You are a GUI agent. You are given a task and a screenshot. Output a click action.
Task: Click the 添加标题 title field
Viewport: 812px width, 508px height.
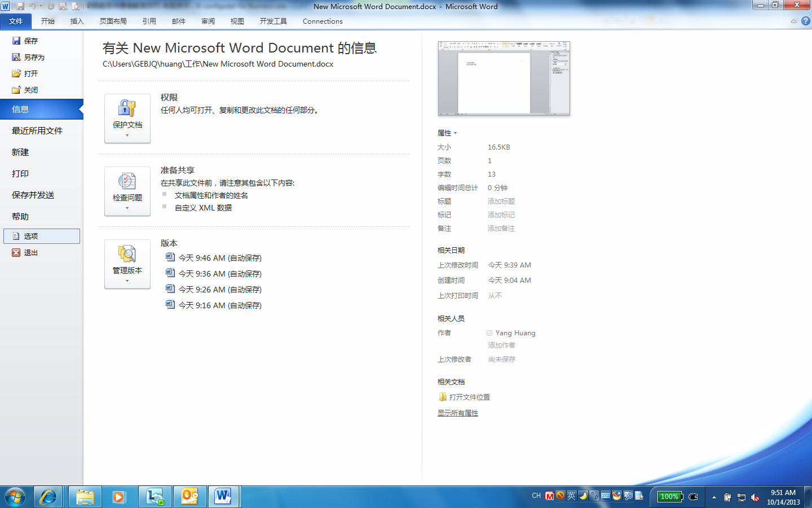501,202
